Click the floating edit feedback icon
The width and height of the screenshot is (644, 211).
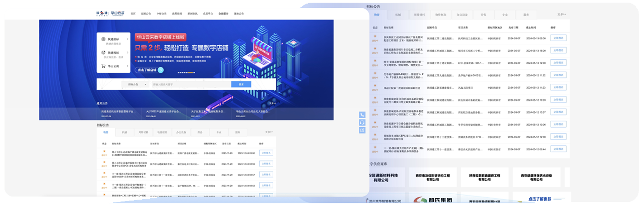click(362, 130)
